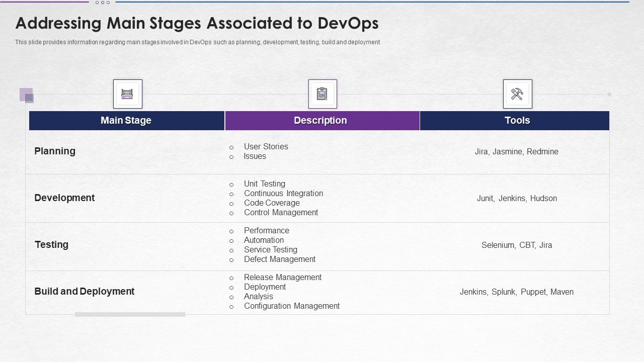Select the Main Stage header cell
The image size is (644, 362).
(126, 121)
